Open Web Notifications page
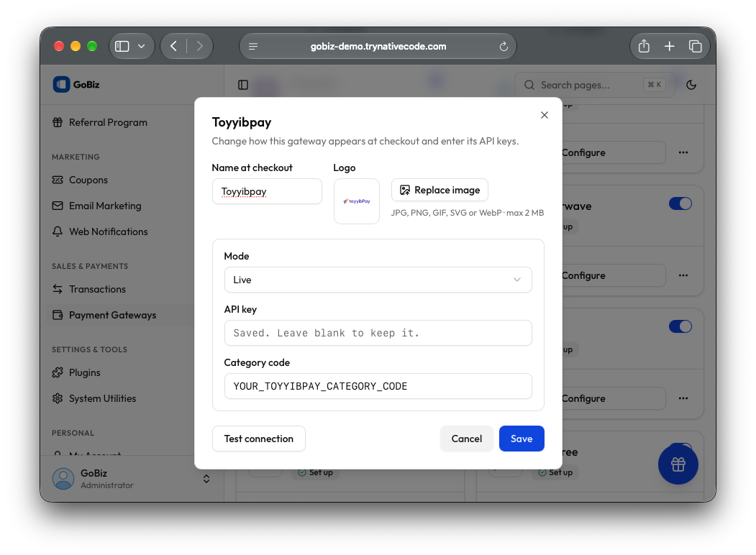Screen dimensions: 756x555 point(109,231)
